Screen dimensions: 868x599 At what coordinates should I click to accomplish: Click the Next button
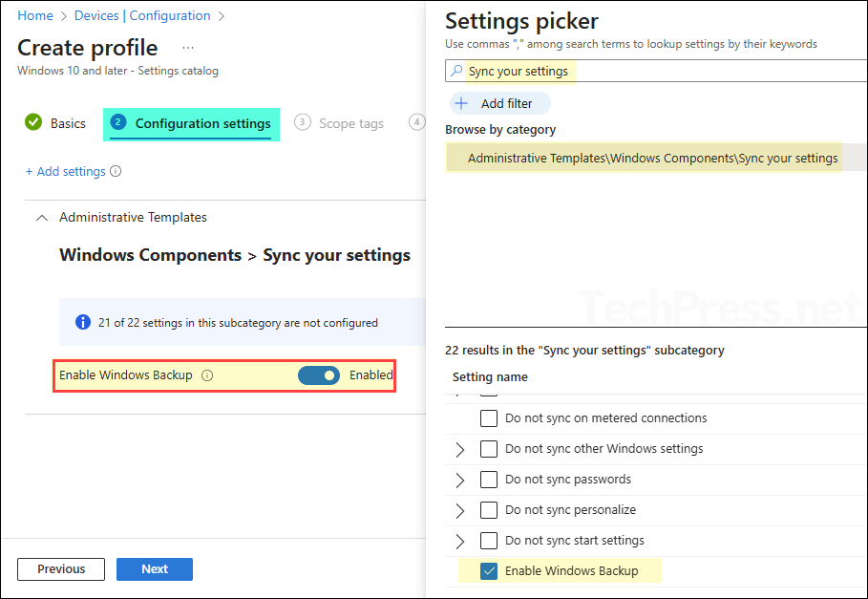click(x=155, y=569)
